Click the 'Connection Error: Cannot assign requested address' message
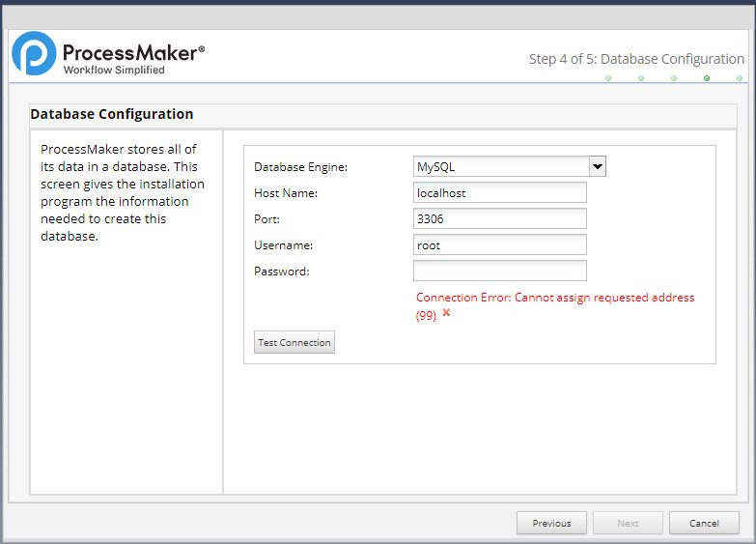The image size is (756, 544). [555, 305]
